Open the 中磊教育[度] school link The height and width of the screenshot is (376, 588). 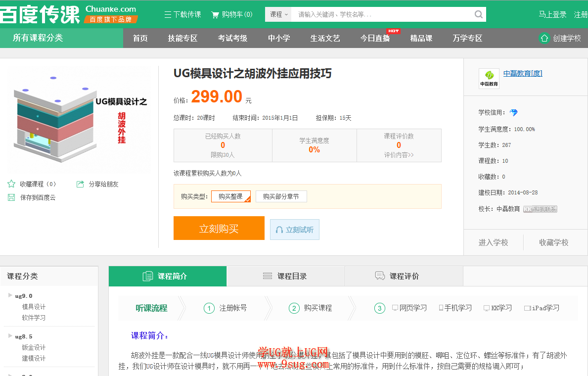click(x=523, y=74)
